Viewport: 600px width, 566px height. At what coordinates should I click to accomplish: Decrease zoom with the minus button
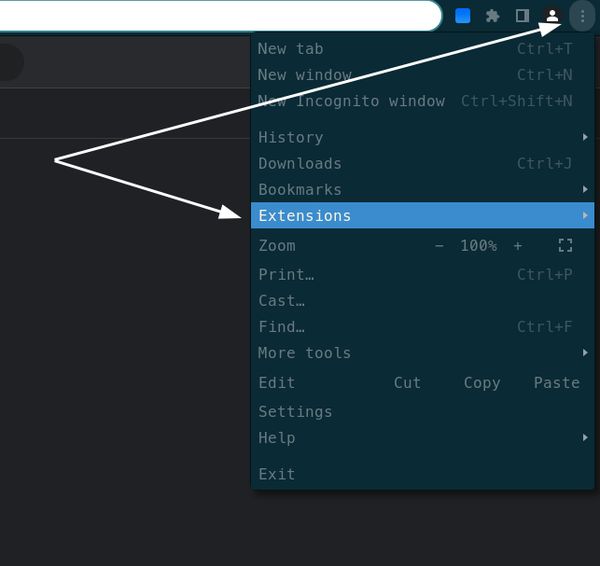[439, 245]
